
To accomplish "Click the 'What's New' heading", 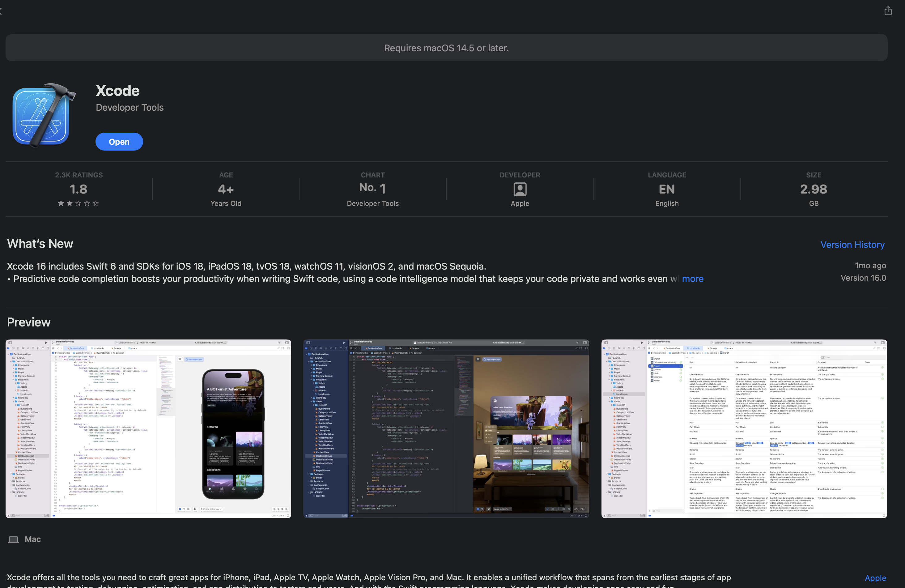I will [40, 244].
